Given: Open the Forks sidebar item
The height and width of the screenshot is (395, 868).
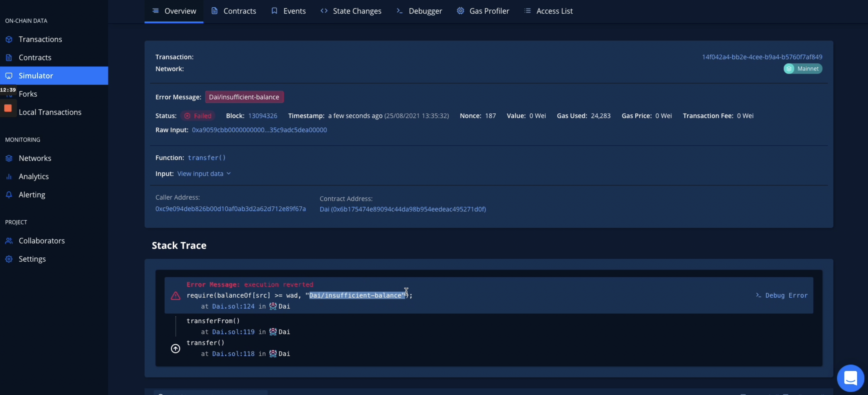Looking at the screenshot, I should tap(28, 94).
